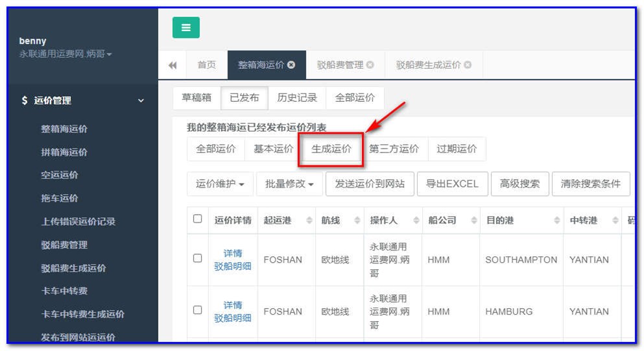Select the 第三方运价 filter tab

point(394,149)
